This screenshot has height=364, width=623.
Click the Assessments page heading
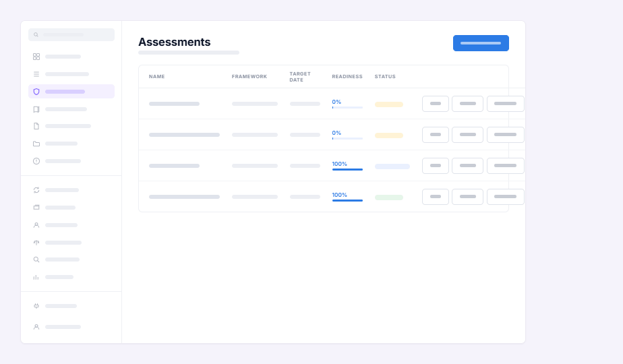click(x=175, y=42)
